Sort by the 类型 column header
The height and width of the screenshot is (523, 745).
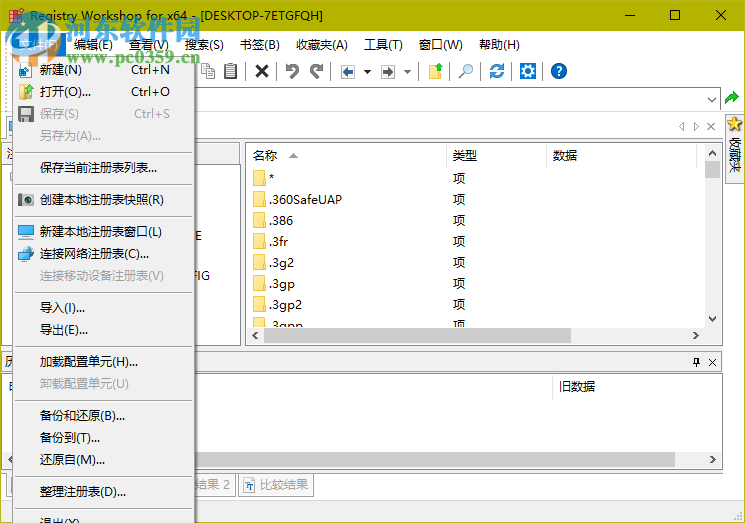(497, 155)
